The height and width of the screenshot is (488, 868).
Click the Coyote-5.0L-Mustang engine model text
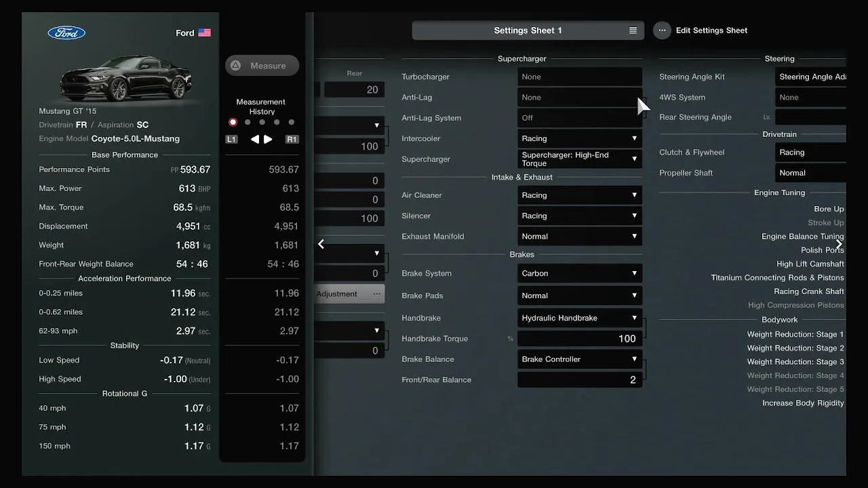(136, 138)
